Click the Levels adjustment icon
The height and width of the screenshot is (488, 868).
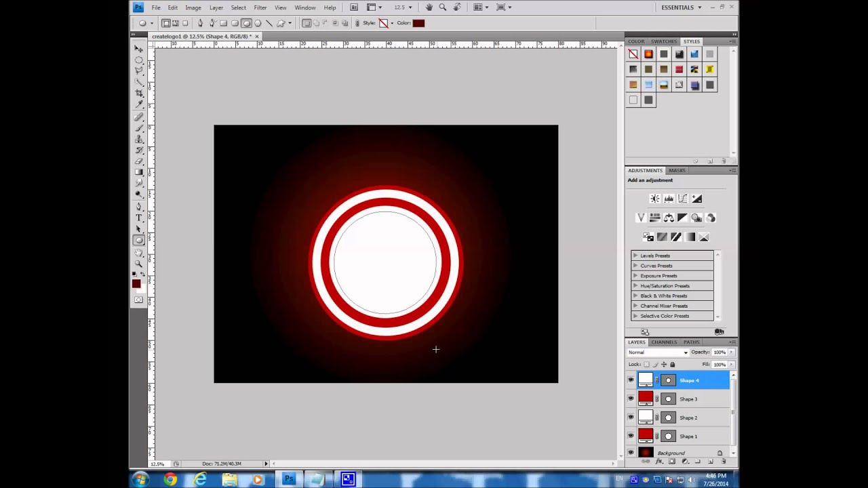669,199
